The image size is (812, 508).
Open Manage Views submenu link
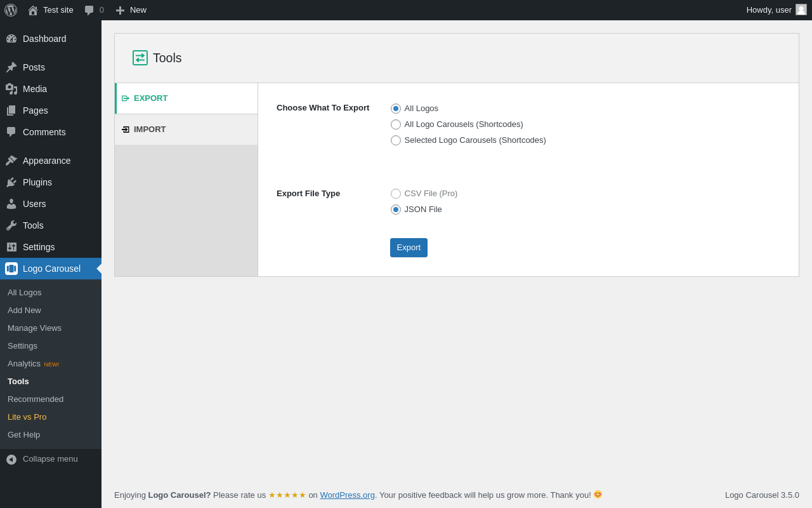[x=34, y=328]
